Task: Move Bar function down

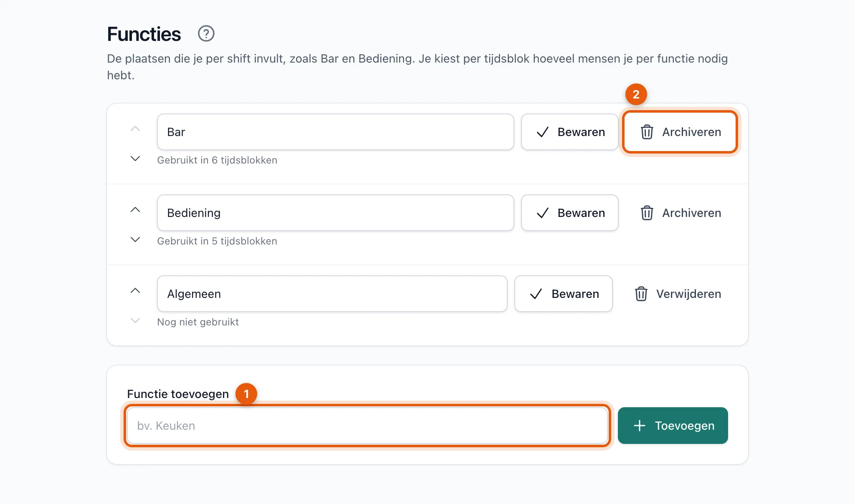Action: 135,159
